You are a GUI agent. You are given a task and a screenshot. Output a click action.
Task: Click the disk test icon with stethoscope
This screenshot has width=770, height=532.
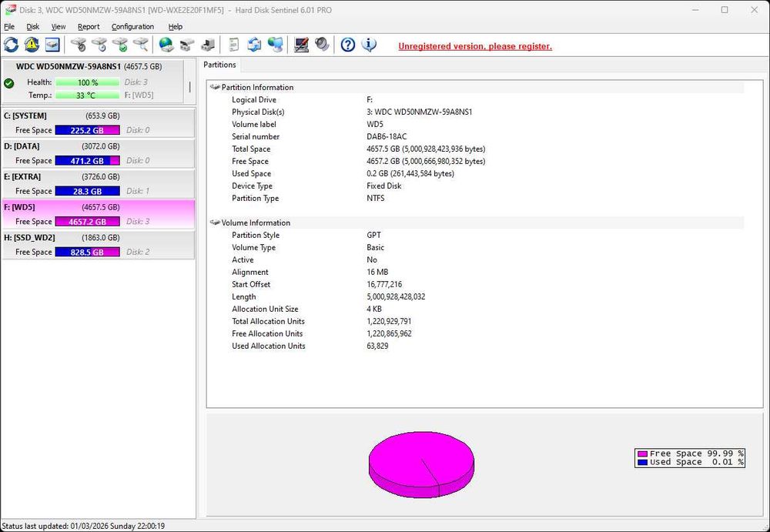point(79,45)
